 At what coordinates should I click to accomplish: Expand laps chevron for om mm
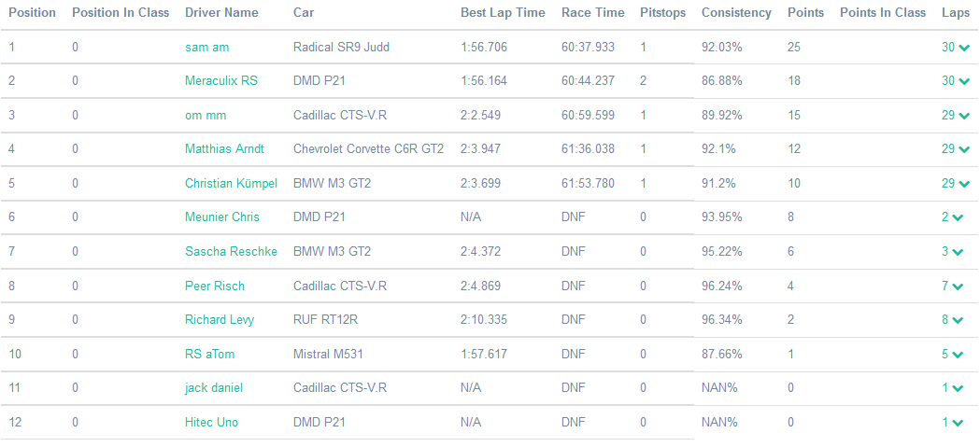(963, 116)
